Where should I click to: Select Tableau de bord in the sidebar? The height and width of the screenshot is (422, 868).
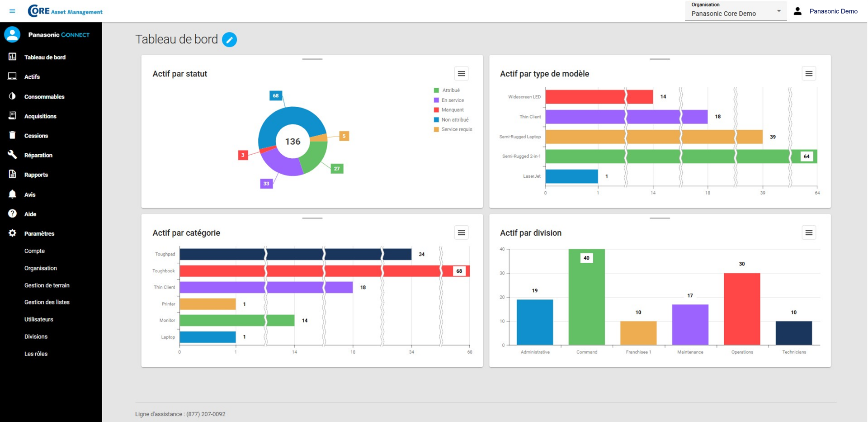coord(12,57)
